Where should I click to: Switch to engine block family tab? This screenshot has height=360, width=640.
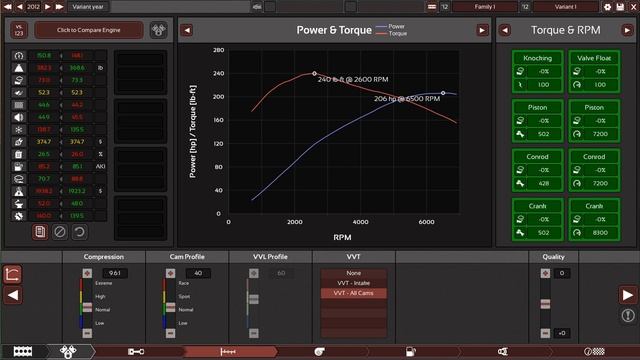coord(23,351)
